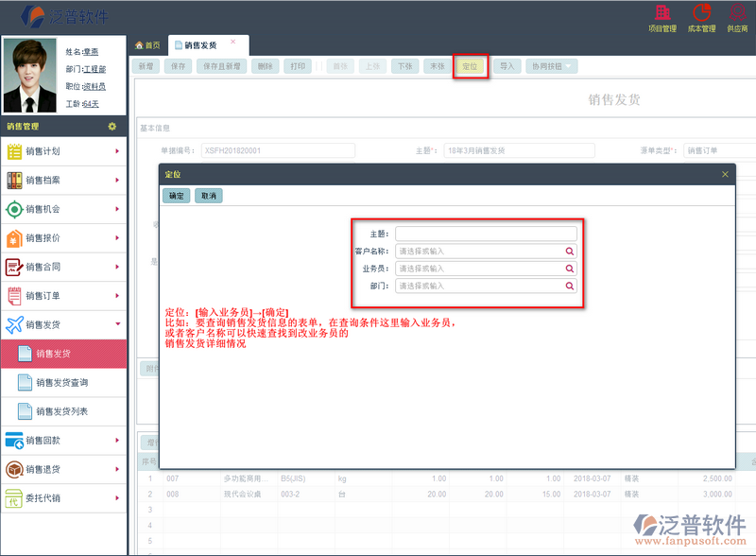
Task: Expand the 销售订单 menu arrow
Action: pyautogui.click(x=117, y=296)
